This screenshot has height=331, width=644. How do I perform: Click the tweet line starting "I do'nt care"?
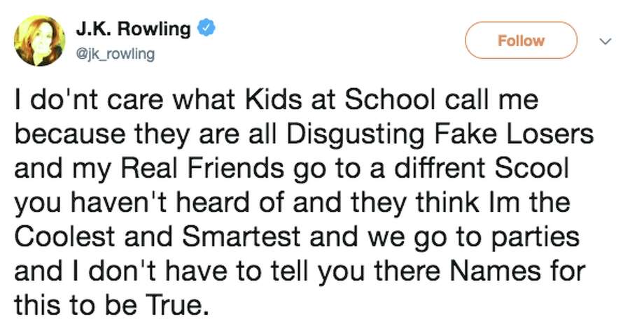[x=278, y=101]
